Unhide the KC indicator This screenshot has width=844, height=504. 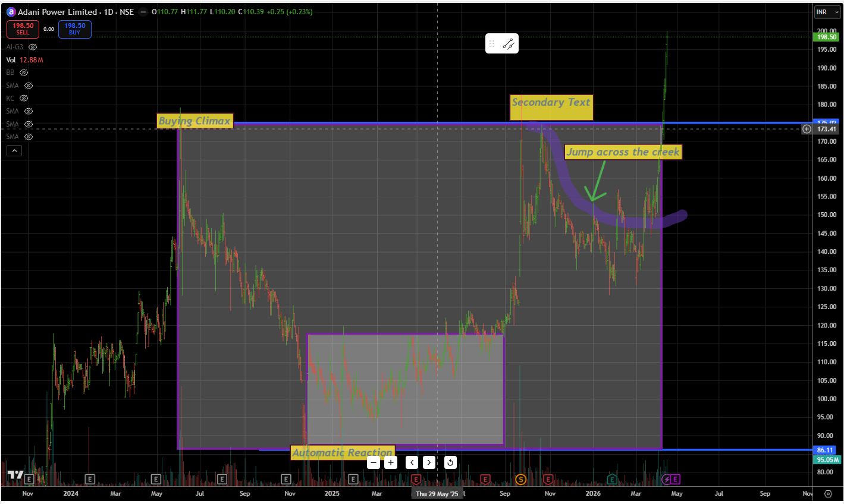pyautogui.click(x=24, y=98)
